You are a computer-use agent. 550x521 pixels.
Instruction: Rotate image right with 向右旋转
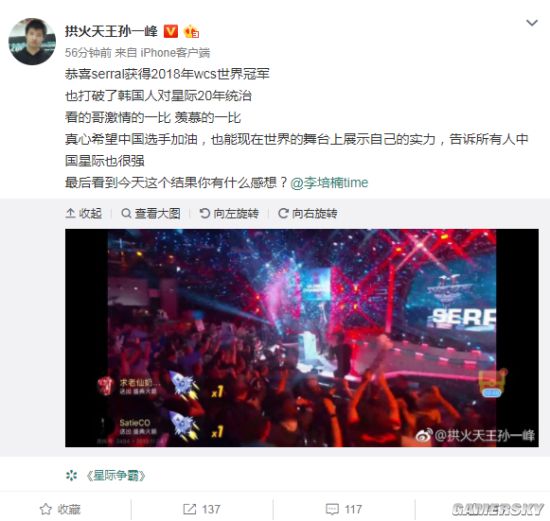(x=308, y=213)
